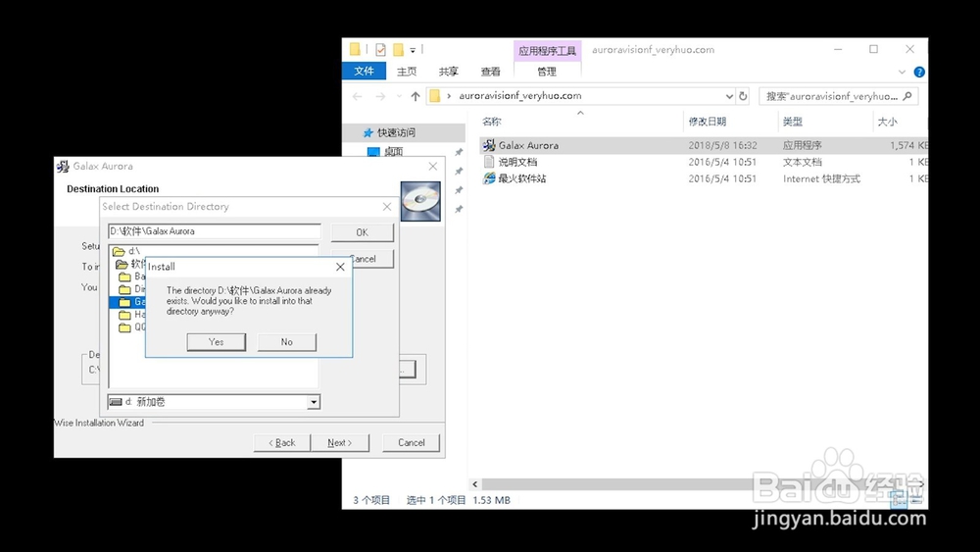Image resolution: width=980 pixels, height=552 pixels.
Task: Close the Select Destination Directory dialog
Action: (387, 206)
